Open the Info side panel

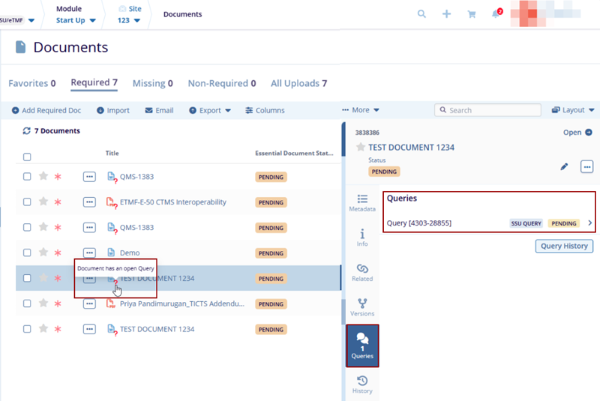[362, 237]
